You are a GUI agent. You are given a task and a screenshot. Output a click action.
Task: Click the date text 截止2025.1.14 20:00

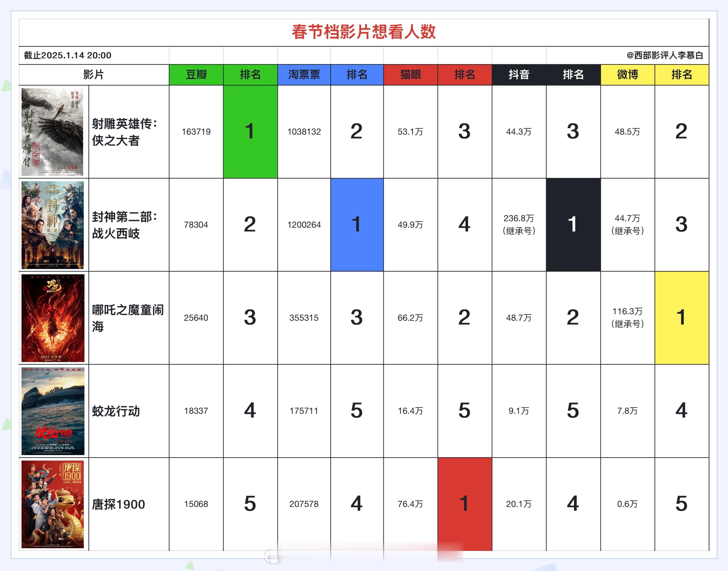point(67,56)
